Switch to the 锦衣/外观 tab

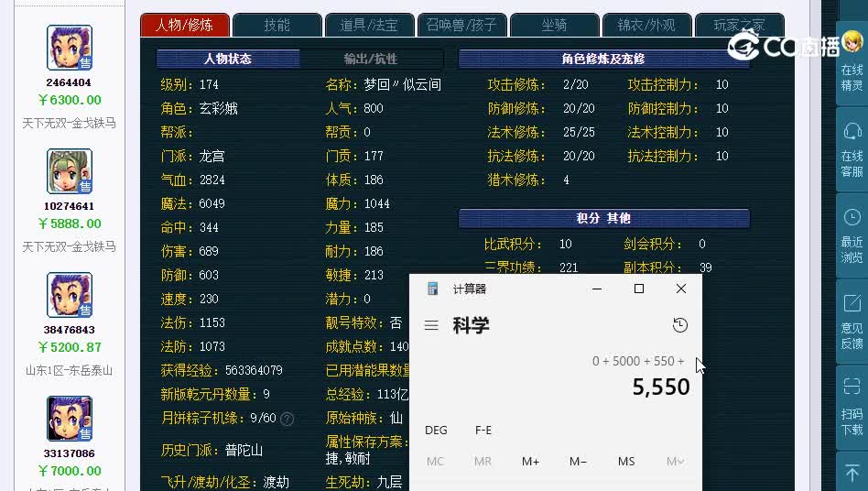point(646,25)
